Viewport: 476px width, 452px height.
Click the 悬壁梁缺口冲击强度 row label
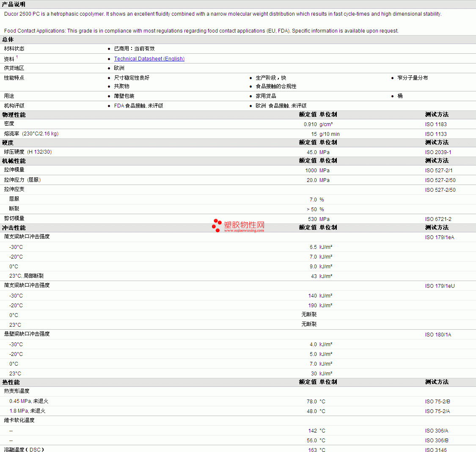[27, 334]
